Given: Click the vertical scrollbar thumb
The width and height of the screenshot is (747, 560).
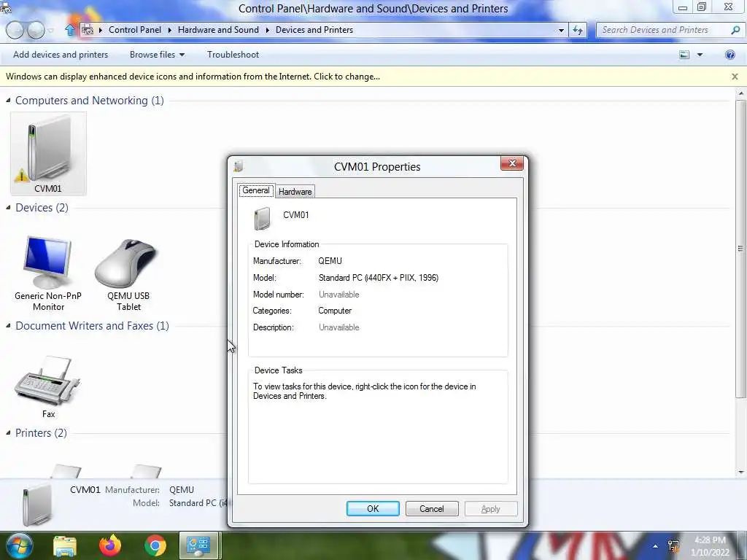Looking at the screenshot, I should click(740, 248).
